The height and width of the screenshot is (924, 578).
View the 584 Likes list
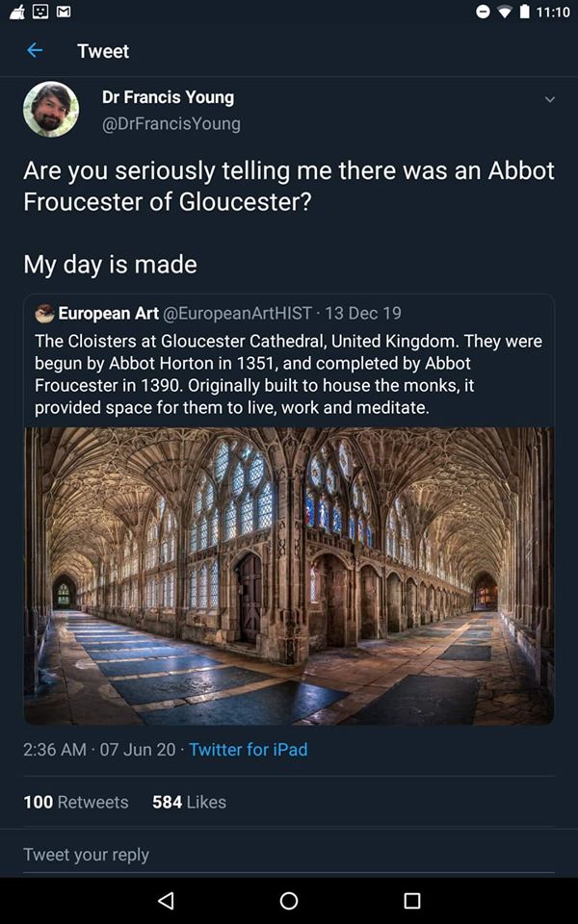click(x=189, y=802)
